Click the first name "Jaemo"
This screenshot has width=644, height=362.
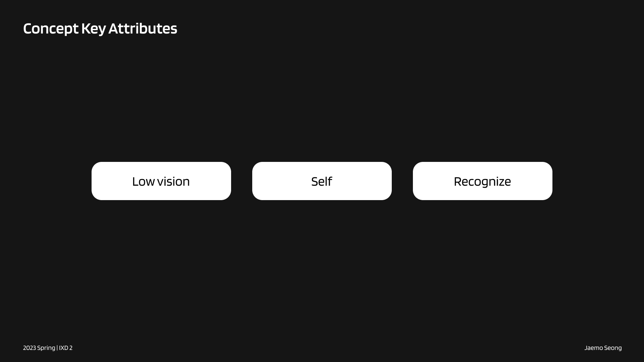tap(593, 348)
